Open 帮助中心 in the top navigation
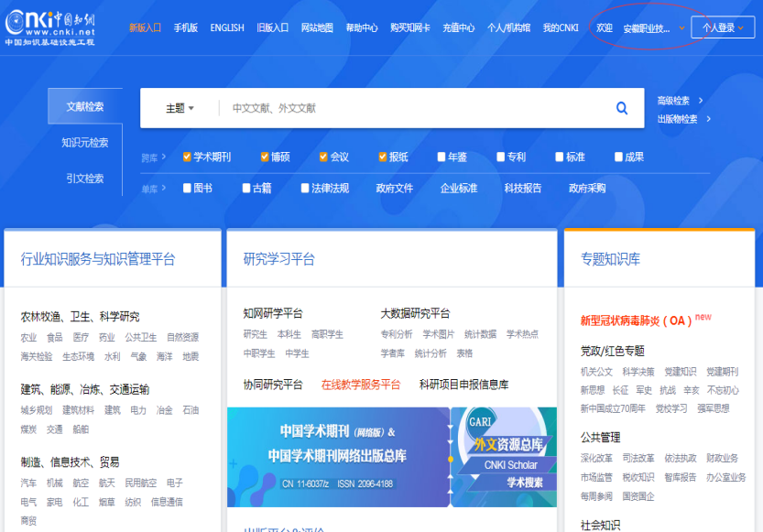The image size is (763, 532). point(361,27)
